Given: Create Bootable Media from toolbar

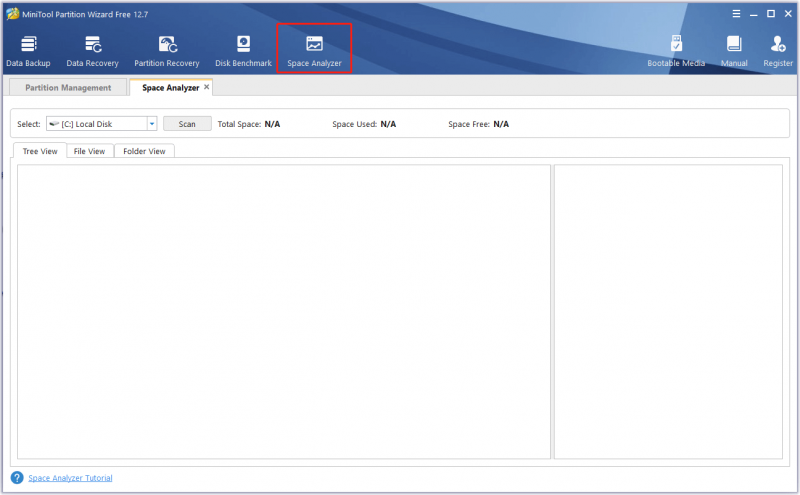Looking at the screenshot, I should [676, 51].
